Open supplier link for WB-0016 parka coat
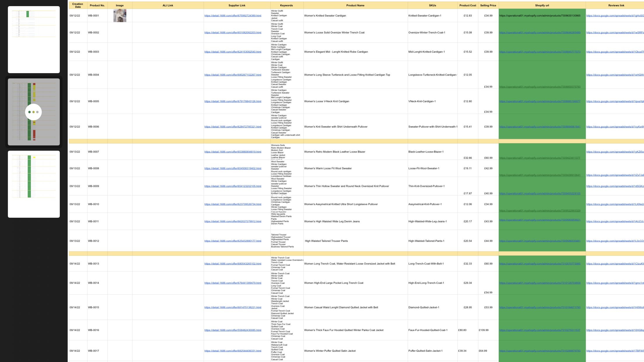Screen dimensions: 644x362 point(233,330)
